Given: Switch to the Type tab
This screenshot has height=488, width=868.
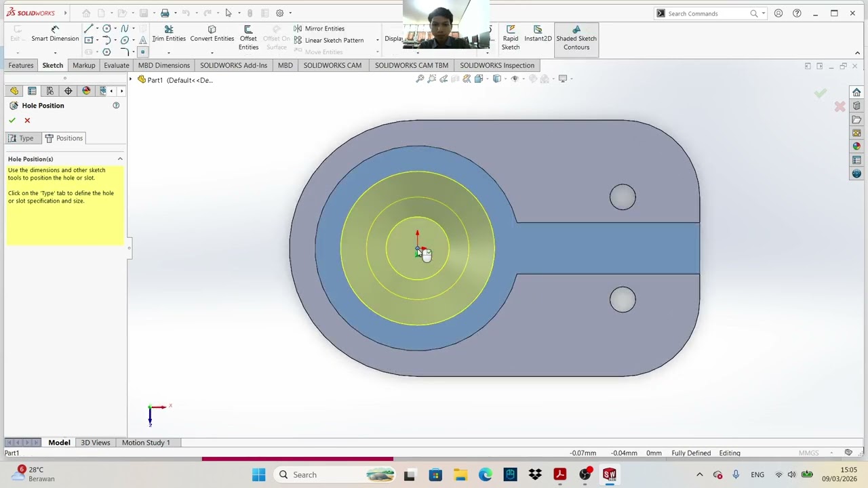Looking at the screenshot, I should coord(20,138).
